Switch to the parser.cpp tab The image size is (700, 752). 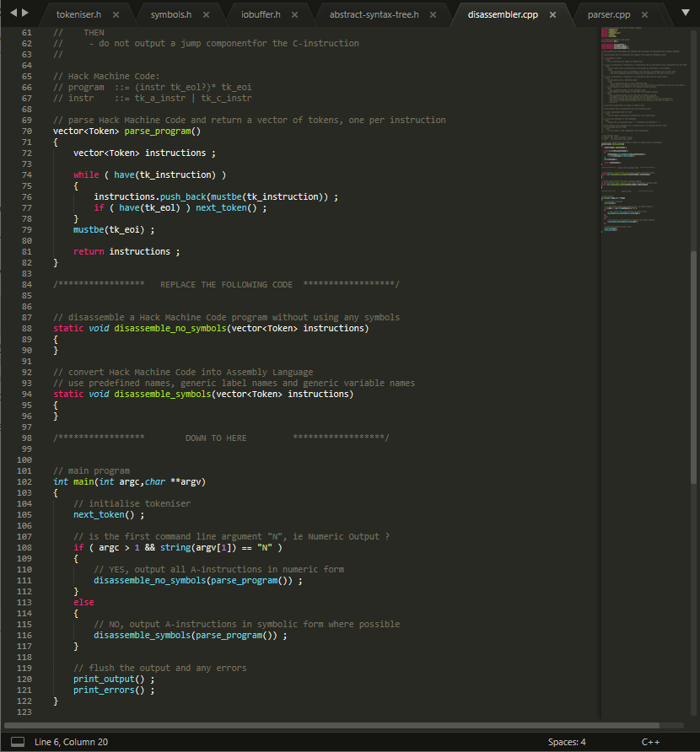click(x=609, y=14)
